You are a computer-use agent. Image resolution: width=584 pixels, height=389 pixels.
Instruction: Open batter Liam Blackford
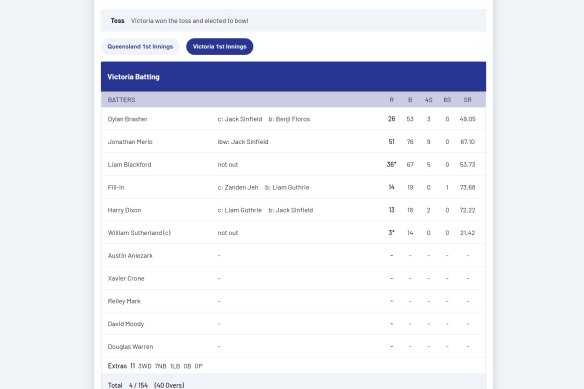pyautogui.click(x=129, y=165)
